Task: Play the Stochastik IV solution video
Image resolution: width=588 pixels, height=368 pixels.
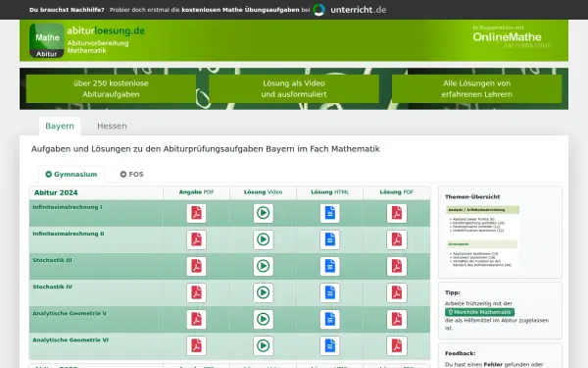Action: click(263, 292)
